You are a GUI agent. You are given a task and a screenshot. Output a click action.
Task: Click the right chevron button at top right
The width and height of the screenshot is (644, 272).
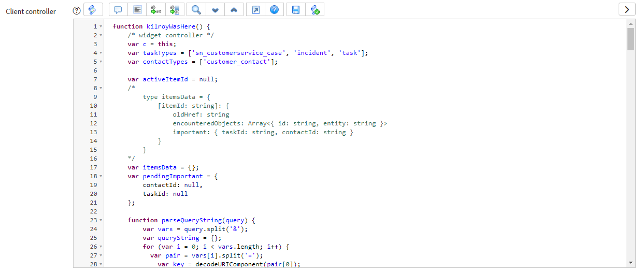pyautogui.click(x=627, y=9)
